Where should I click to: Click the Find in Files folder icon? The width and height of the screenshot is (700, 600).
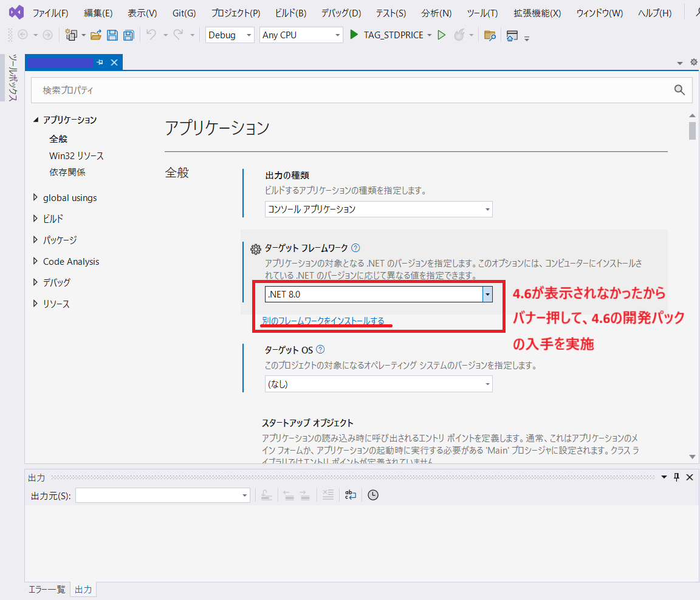click(x=490, y=35)
